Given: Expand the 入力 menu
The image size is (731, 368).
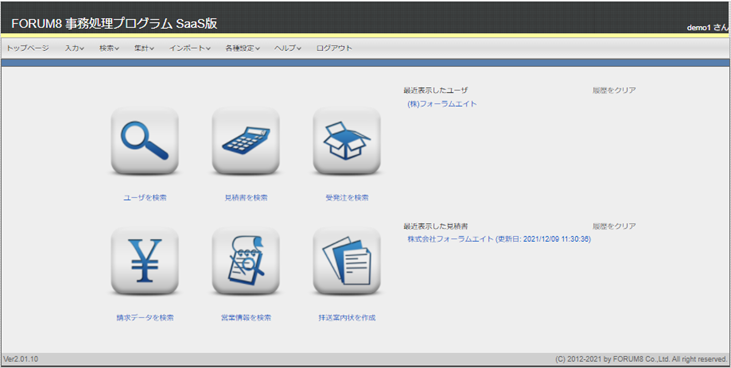Looking at the screenshot, I should pos(75,48).
